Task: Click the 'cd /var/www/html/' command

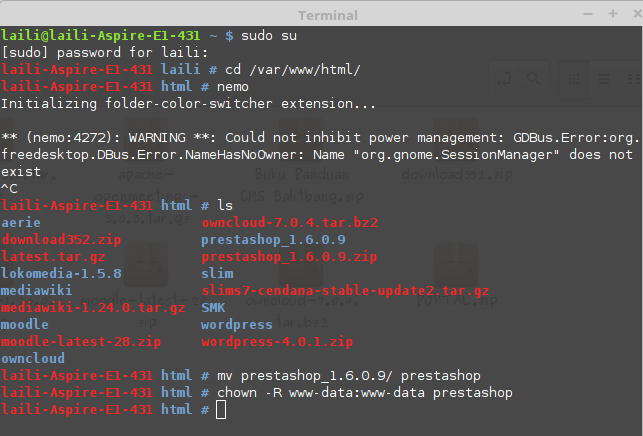Action: (x=293, y=70)
